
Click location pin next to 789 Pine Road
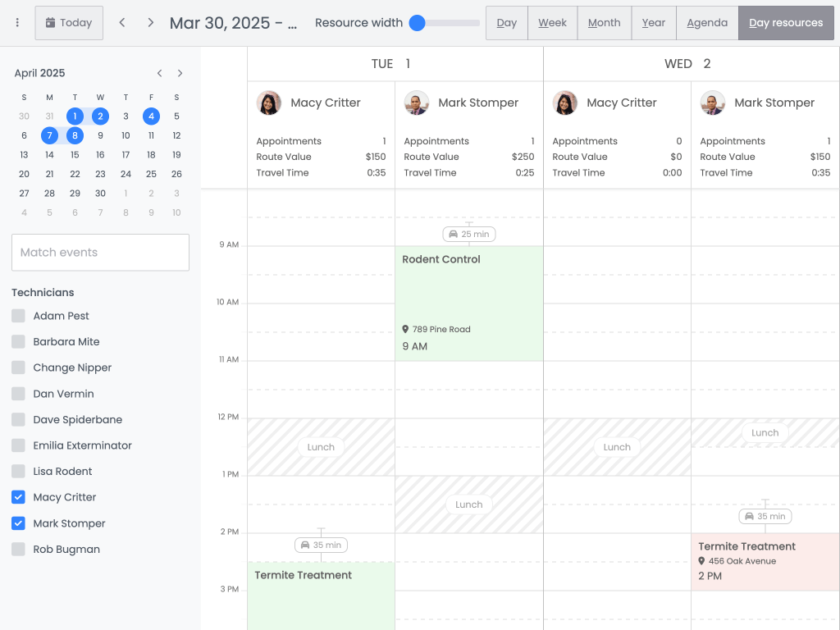[x=405, y=329]
